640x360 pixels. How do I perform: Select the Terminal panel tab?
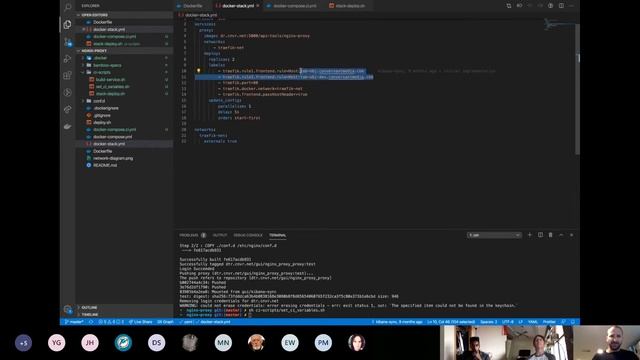pos(278,235)
